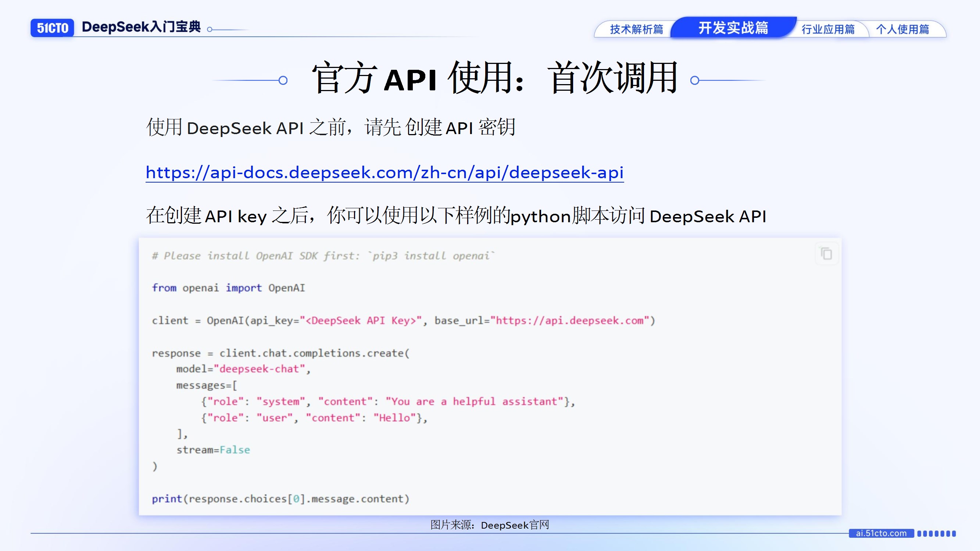Click the ai.51cto.com footer badge
The width and height of the screenshot is (980, 551).
point(881,533)
